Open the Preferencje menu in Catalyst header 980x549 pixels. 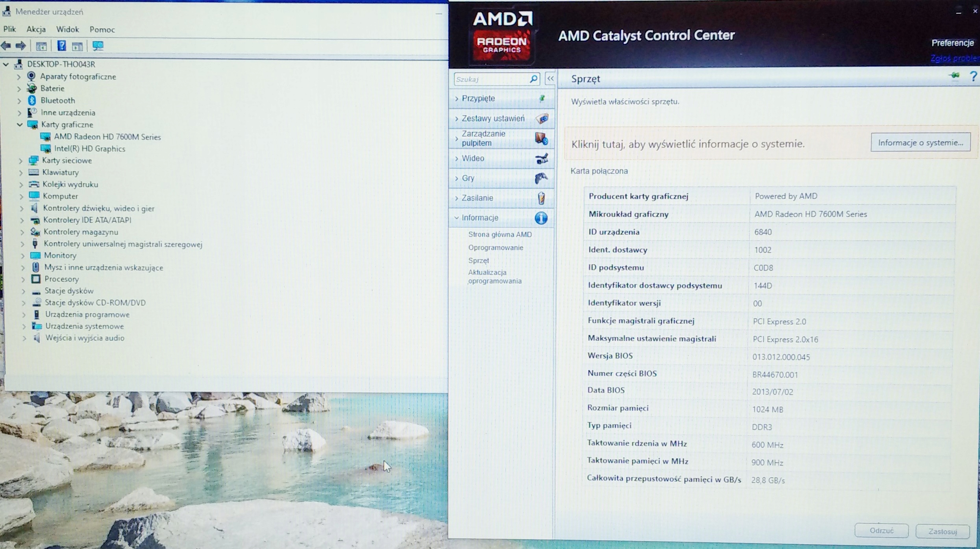coord(952,43)
